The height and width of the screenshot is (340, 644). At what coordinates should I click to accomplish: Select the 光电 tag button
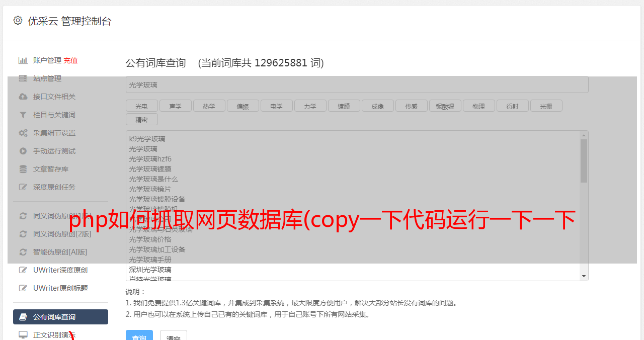[x=141, y=106]
